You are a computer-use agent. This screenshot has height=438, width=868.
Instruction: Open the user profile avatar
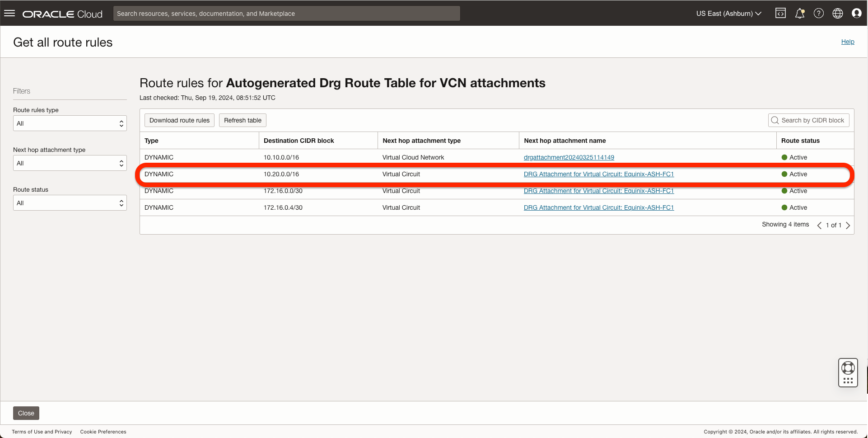pyautogui.click(x=856, y=13)
